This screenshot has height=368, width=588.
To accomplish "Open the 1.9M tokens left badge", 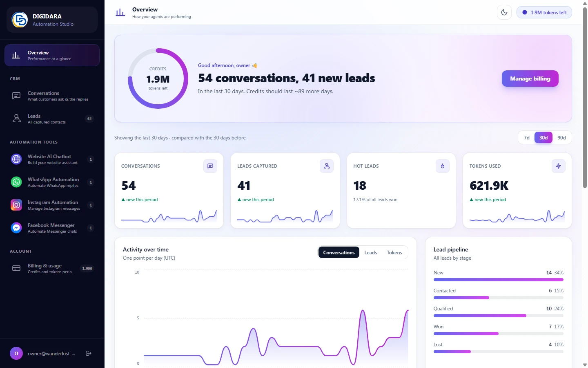I will (x=544, y=12).
